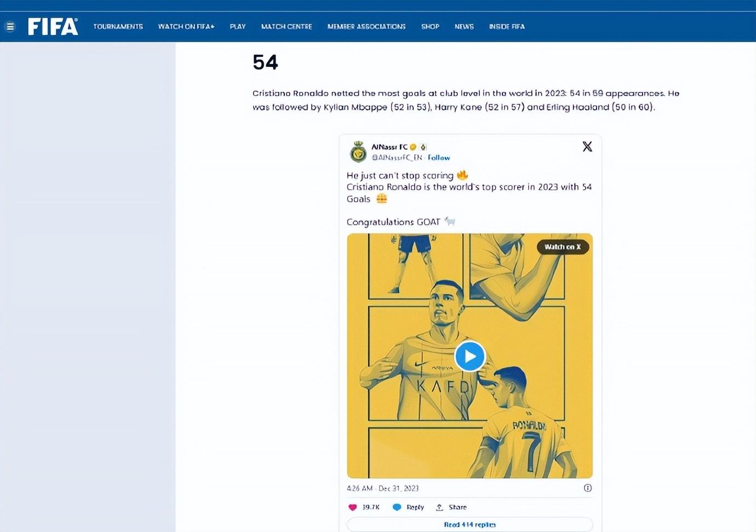Select PLAY in the navigation bar

pyautogui.click(x=238, y=26)
